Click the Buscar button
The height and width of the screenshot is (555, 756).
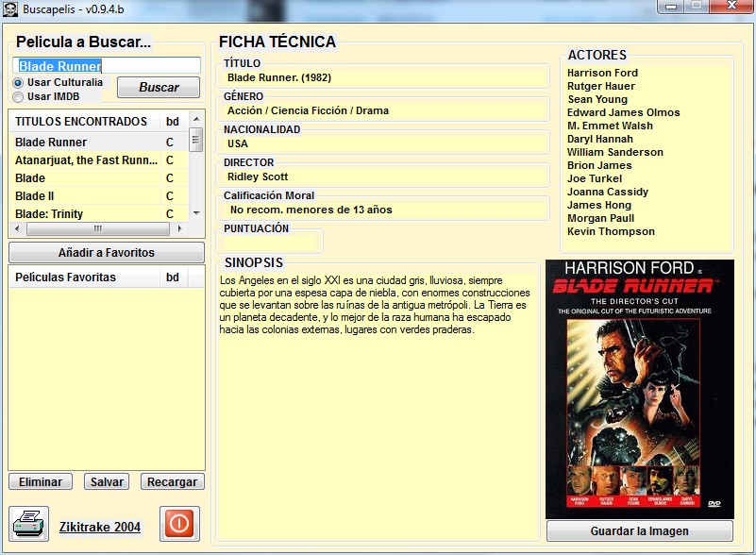click(x=159, y=87)
